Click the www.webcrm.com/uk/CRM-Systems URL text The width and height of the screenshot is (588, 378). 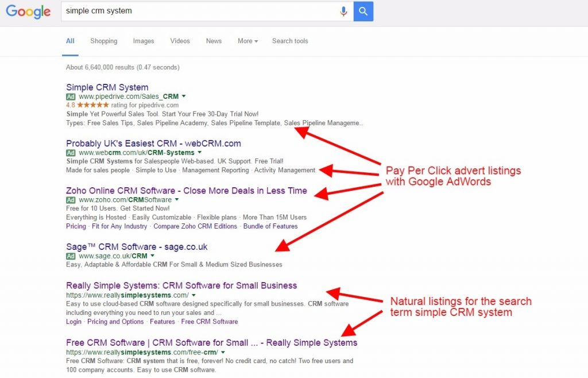(137, 153)
